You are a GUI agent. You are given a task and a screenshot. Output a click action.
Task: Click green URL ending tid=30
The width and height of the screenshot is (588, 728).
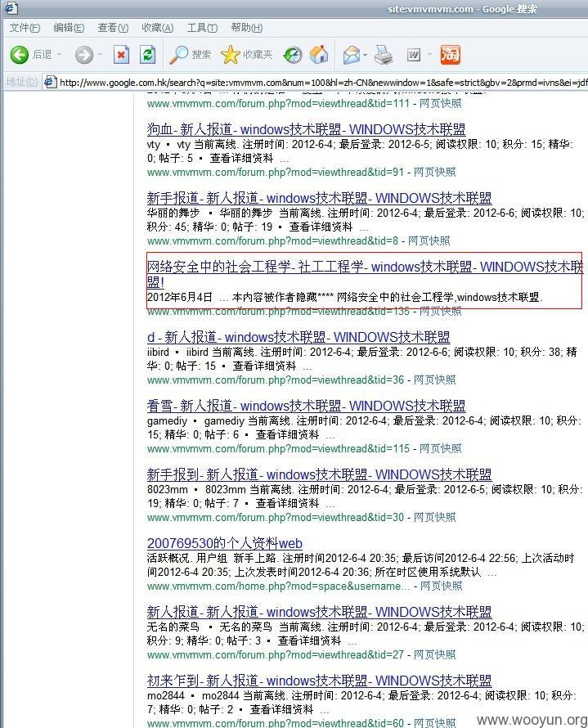[x=276, y=518]
